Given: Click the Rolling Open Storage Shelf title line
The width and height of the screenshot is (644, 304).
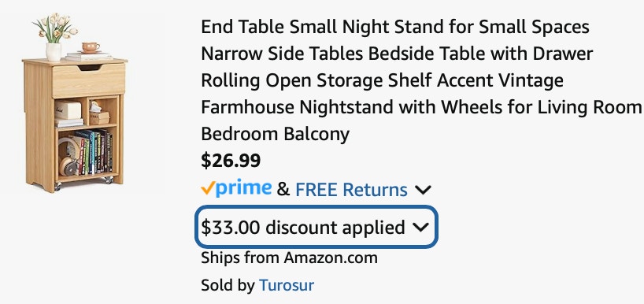Looking at the screenshot, I should pyautogui.click(x=382, y=80).
